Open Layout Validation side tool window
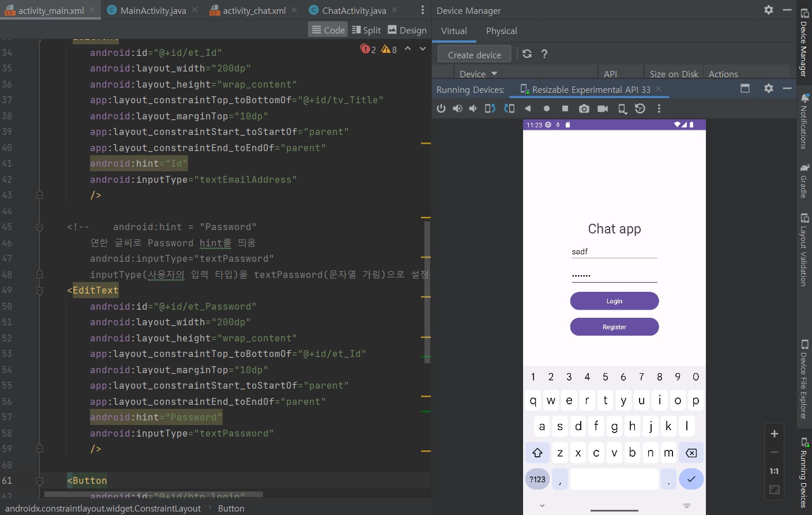Screen dimensions: 812x515 [x=805, y=249]
